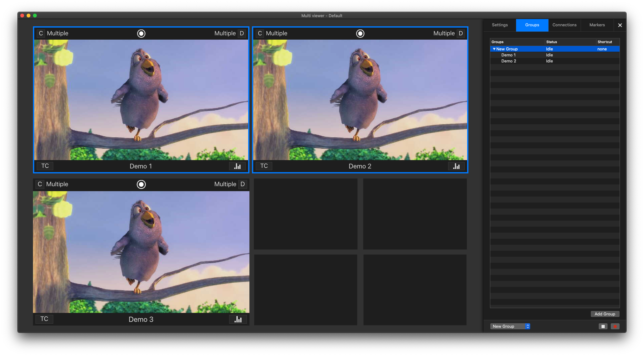644x356 pixels.
Task: Click the D button in Demo 1 viewer
Action: (x=242, y=33)
